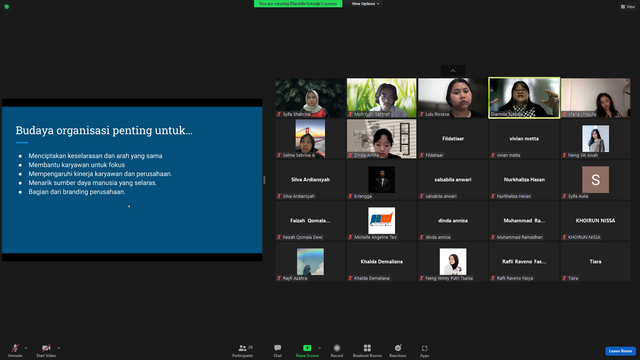The height and width of the screenshot is (360, 640).
Task: Select the vivian metta participant tile
Action: [524, 139]
